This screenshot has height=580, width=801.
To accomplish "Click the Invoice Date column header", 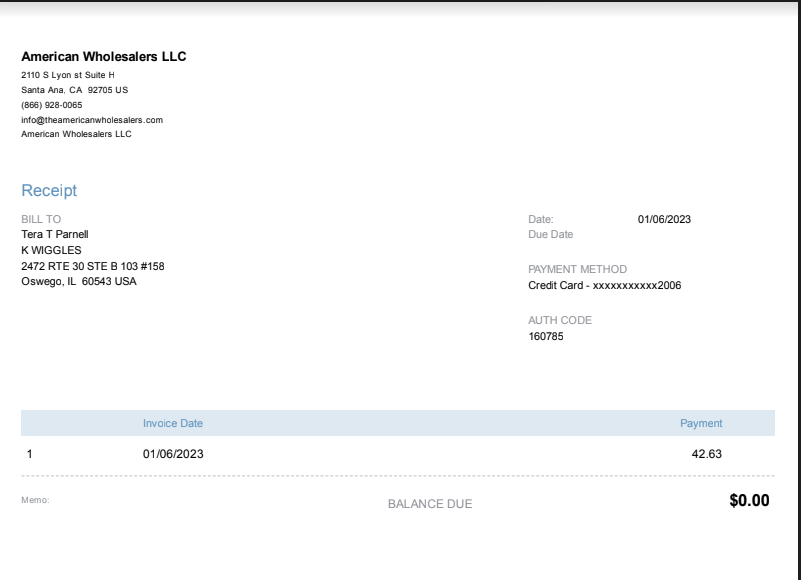I will [x=173, y=424].
